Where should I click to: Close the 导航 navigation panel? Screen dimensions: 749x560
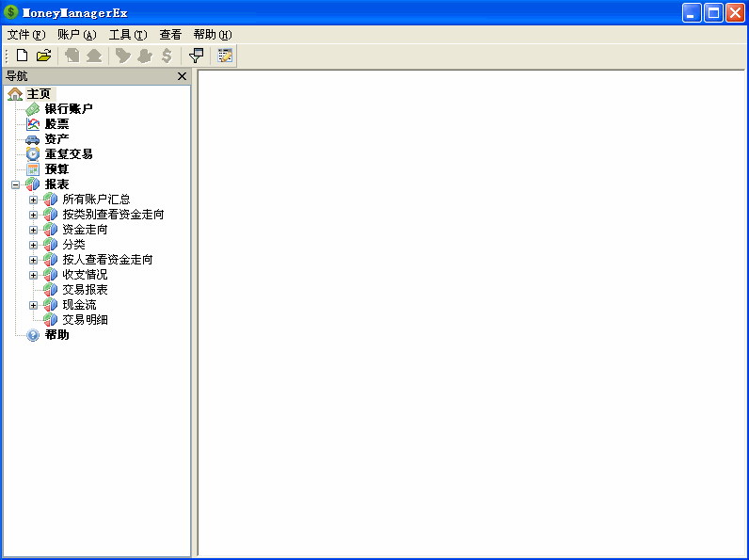(x=182, y=76)
